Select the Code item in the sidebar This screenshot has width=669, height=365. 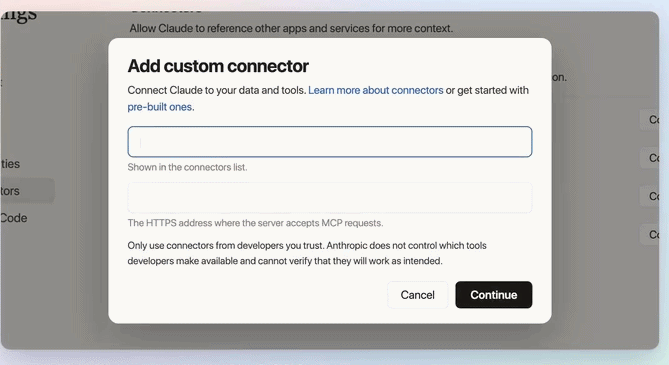[x=14, y=218]
